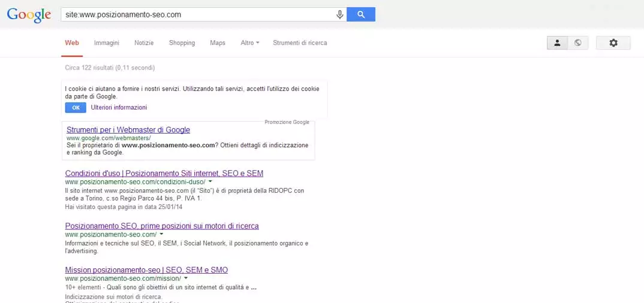644x303 pixels.
Task: Click 'Hai visitato questa pagina' note
Action: (124, 207)
